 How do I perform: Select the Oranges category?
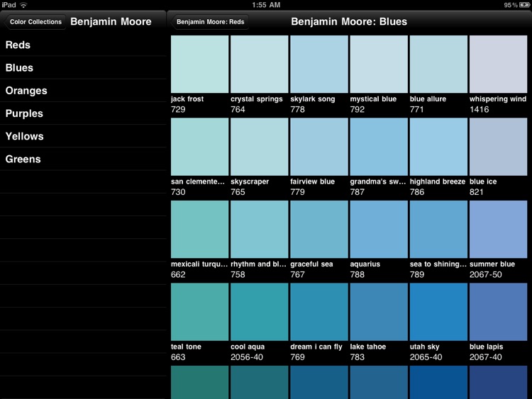coord(83,91)
